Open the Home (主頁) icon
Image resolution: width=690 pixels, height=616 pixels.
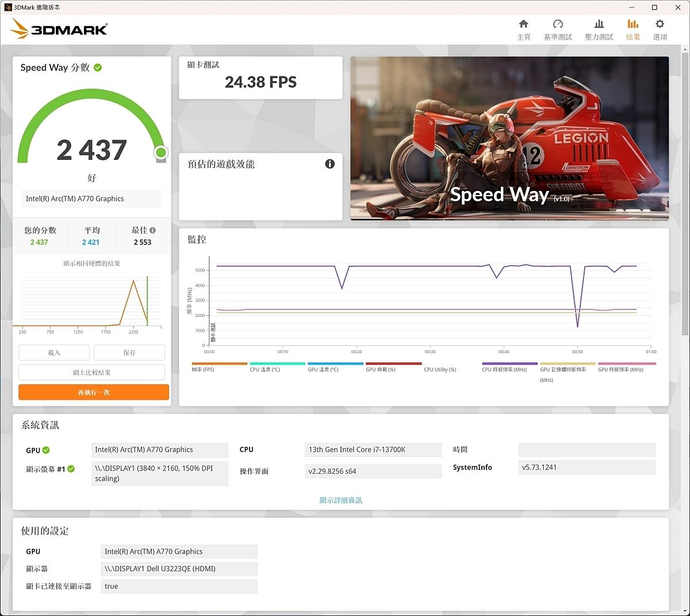[x=523, y=29]
